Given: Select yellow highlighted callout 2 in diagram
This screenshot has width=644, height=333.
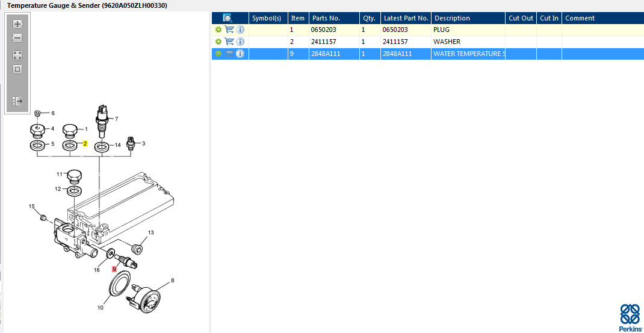Looking at the screenshot, I should click(x=85, y=143).
